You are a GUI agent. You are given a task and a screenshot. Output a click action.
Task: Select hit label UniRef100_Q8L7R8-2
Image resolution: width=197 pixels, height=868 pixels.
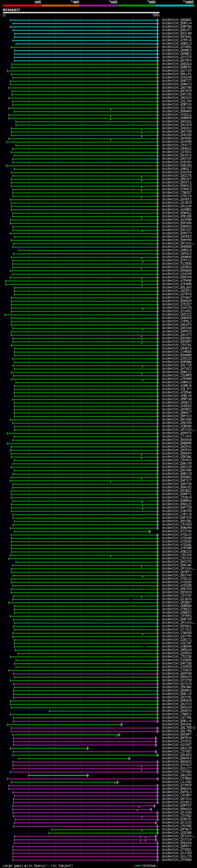179,728
